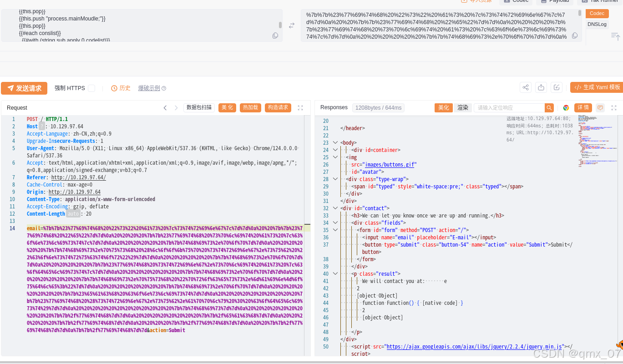Click the codec output scrollbar

coord(580,13)
